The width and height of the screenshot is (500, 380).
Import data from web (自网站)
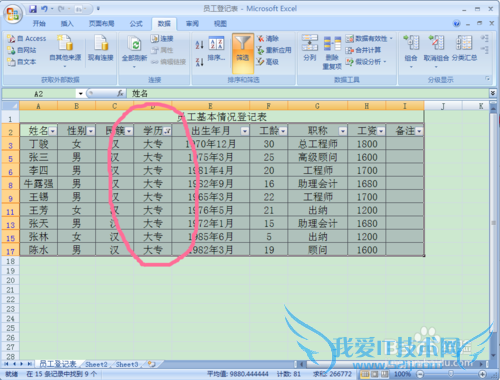(x=22, y=50)
